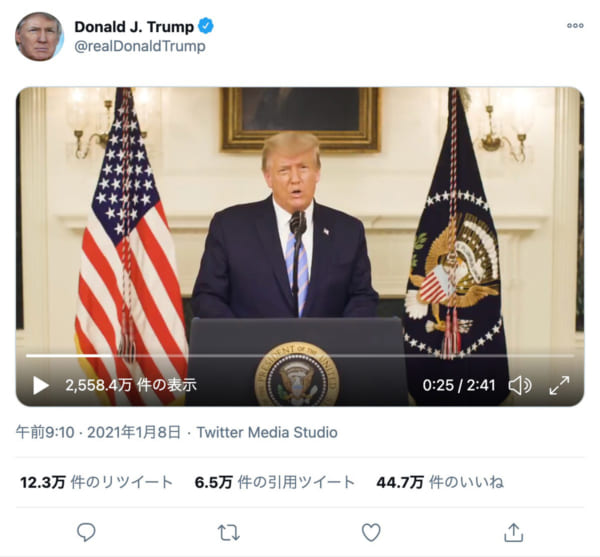The height and width of the screenshot is (557, 600).
Task: Click the 0:25 / 2:41 time display
Action: [x=459, y=385]
